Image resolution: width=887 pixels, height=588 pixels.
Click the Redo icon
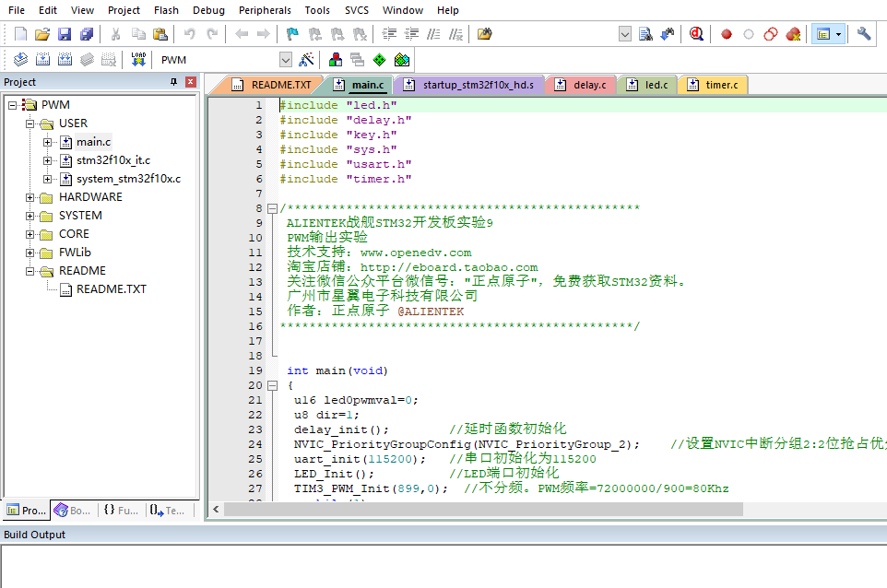click(x=212, y=34)
